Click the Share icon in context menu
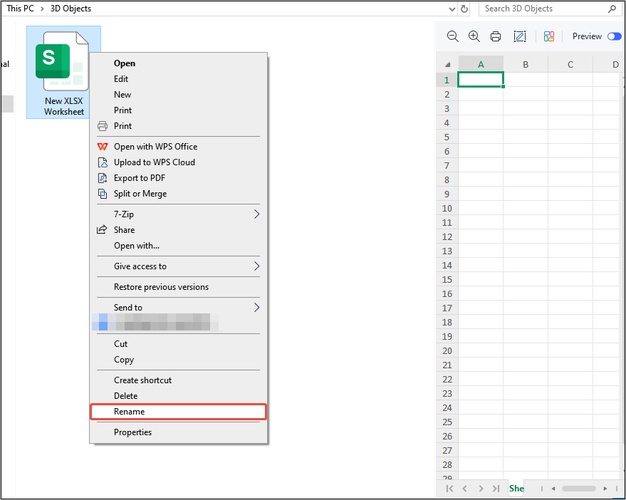This screenshot has height=500, width=626. pos(102,230)
